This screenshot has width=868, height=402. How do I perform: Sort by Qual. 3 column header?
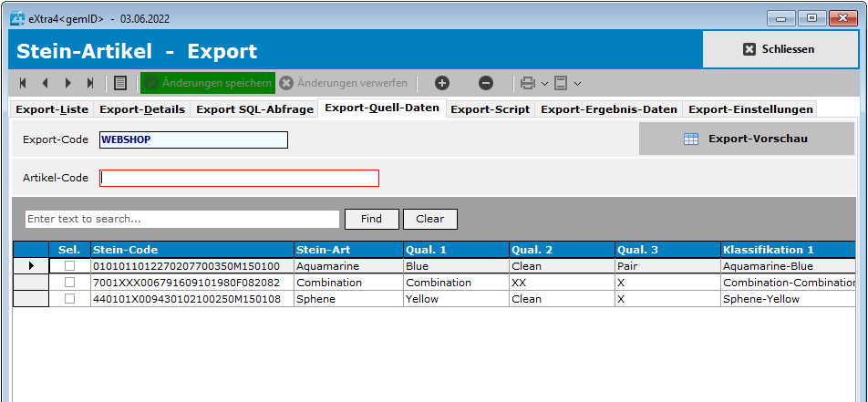coord(667,250)
